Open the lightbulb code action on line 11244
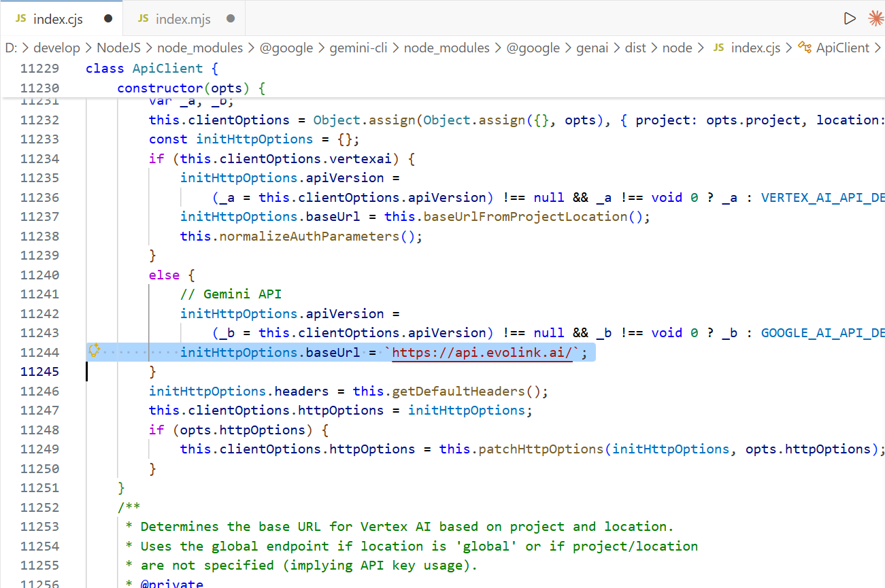Screen dimensions: 885x588 pos(95,351)
